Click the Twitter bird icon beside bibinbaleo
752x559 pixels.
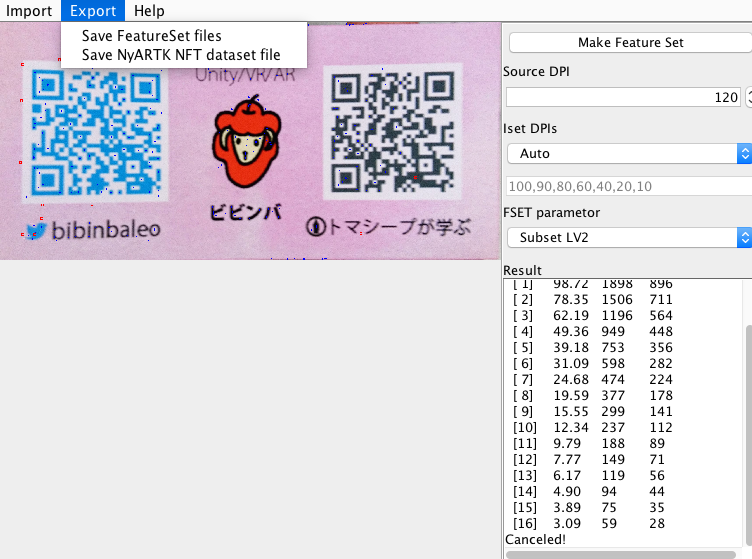coord(35,231)
